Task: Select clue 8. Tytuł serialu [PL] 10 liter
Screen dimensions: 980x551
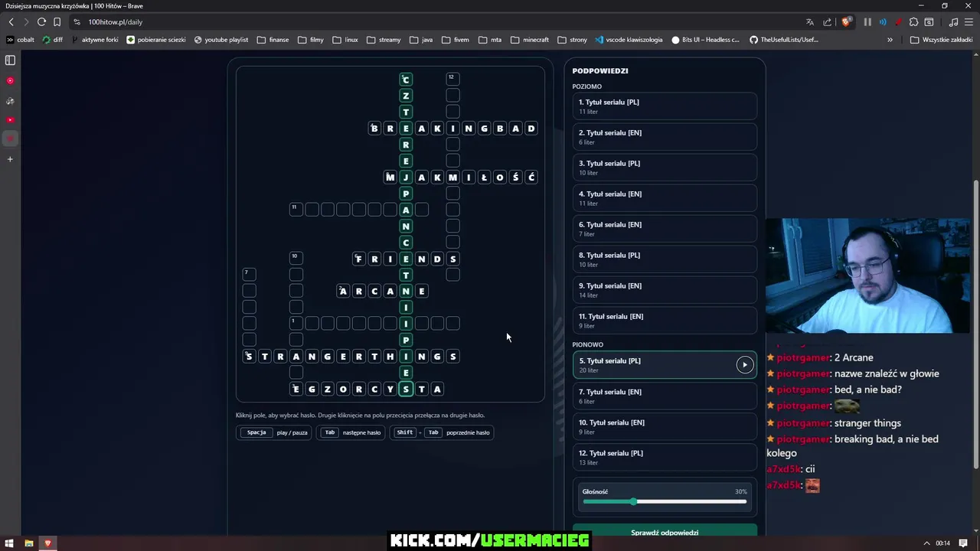Action: click(665, 259)
